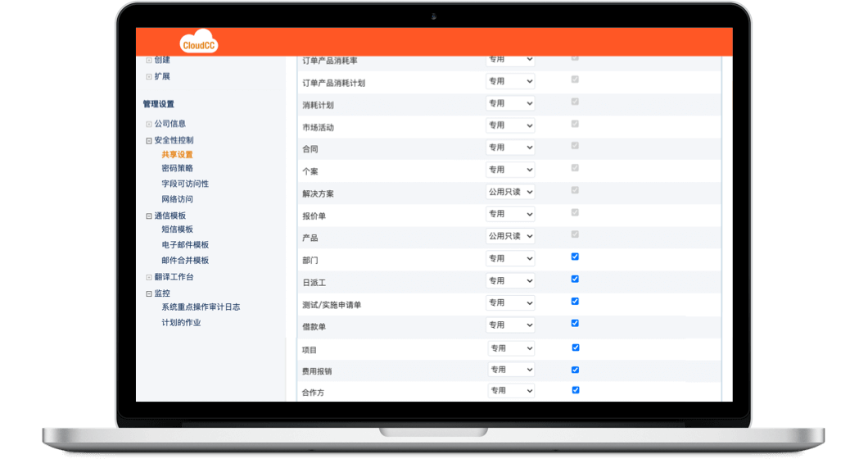Open 公用只读 dropdown for 解决方案
This screenshot has height=459, width=868.
(510, 192)
